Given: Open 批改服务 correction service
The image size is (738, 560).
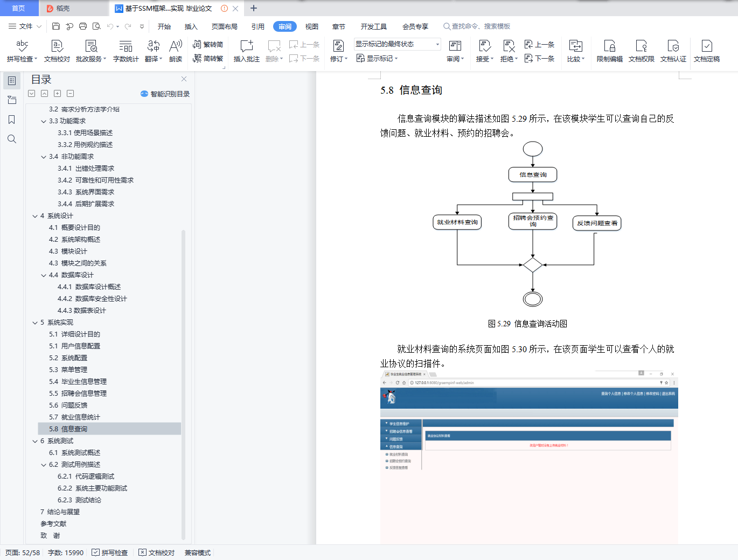Looking at the screenshot, I should coord(91,51).
